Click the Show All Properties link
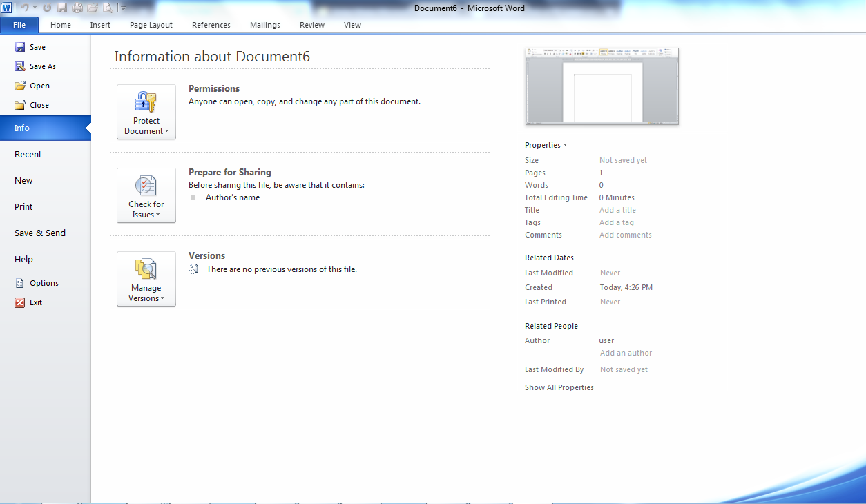Viewport: 866px width, 504px height. 559,387
